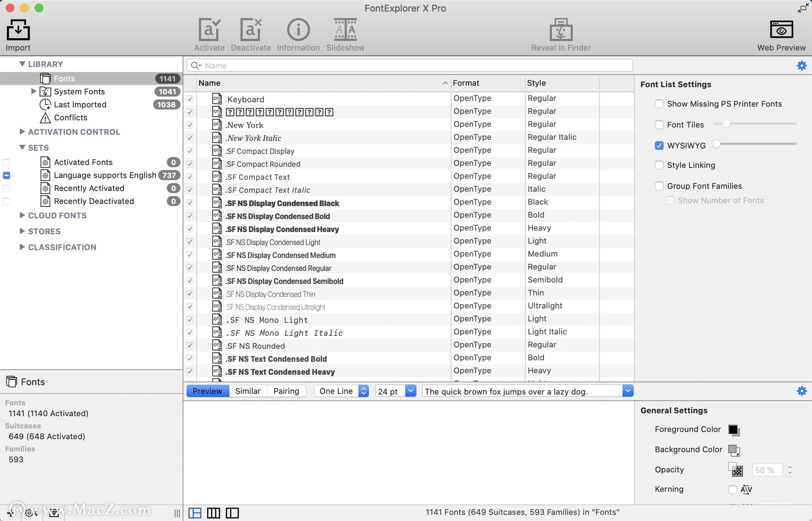Open the preview sample text dropdown arrow
Screen dimensions: 812x521
coord(628,391)
